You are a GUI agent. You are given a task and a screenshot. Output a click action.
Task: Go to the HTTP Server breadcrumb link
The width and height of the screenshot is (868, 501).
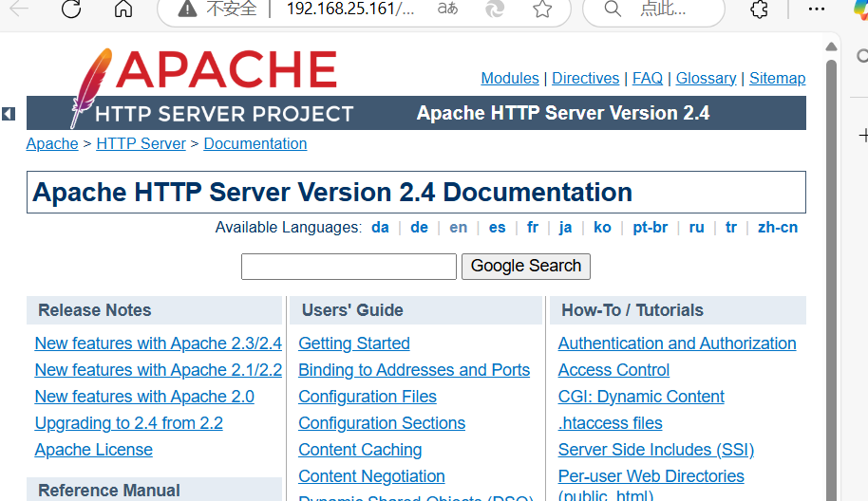click(141, 144)
